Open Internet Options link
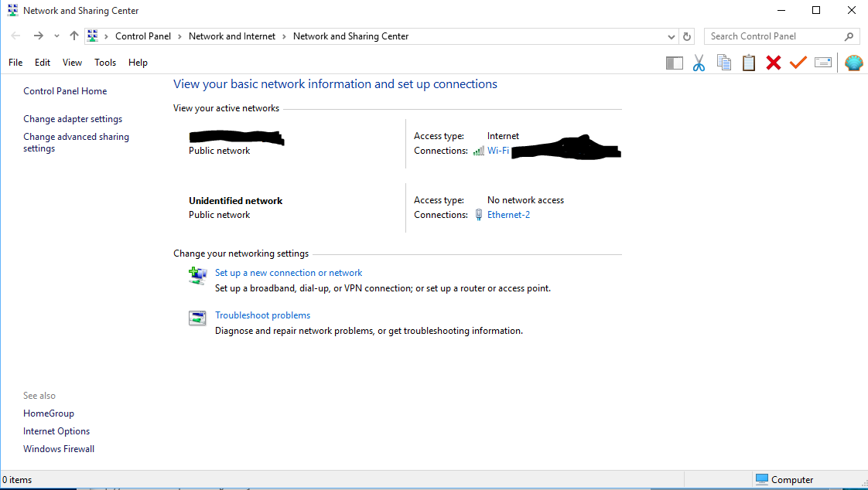Screen dimensions: 868x490 (x=56, y=430)
